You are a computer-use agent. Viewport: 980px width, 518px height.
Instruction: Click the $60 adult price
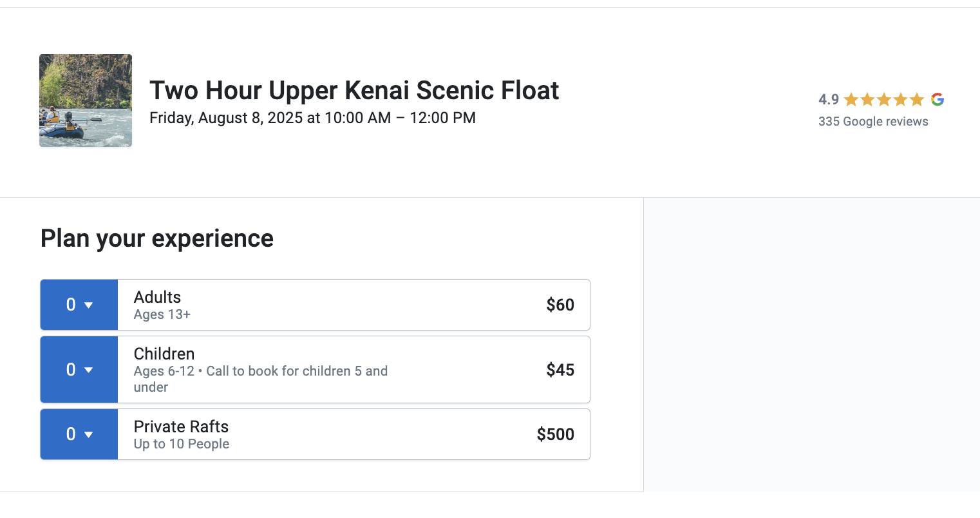(x=560, y=305)
